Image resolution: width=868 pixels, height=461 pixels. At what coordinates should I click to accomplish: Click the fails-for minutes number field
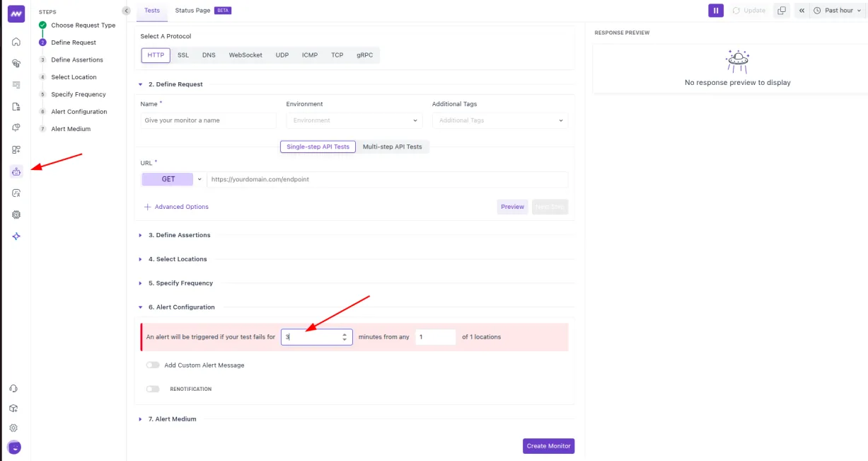click(317, 337)
